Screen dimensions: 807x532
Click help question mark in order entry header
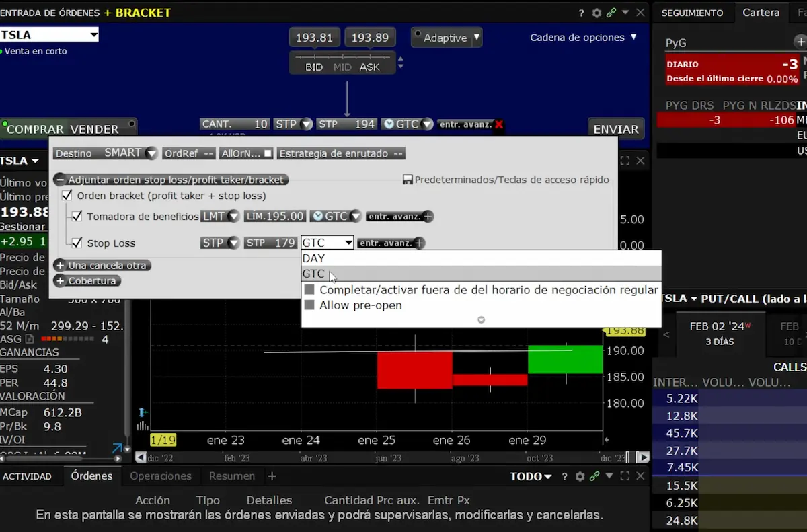(582, 13)
